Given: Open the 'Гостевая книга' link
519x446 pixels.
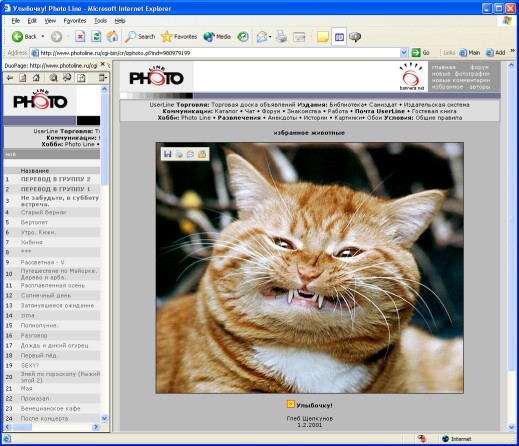Looking at the screenshot, I should (434, 111).
